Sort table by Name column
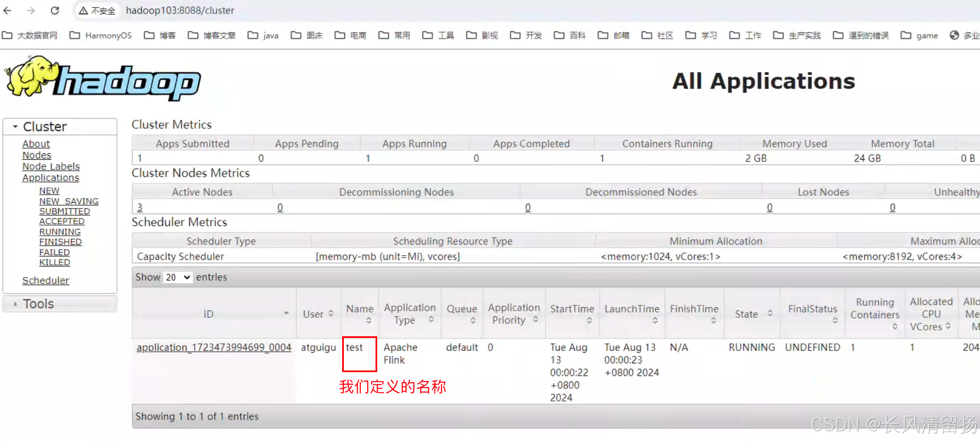980x441 pixels. pos(360,314)
